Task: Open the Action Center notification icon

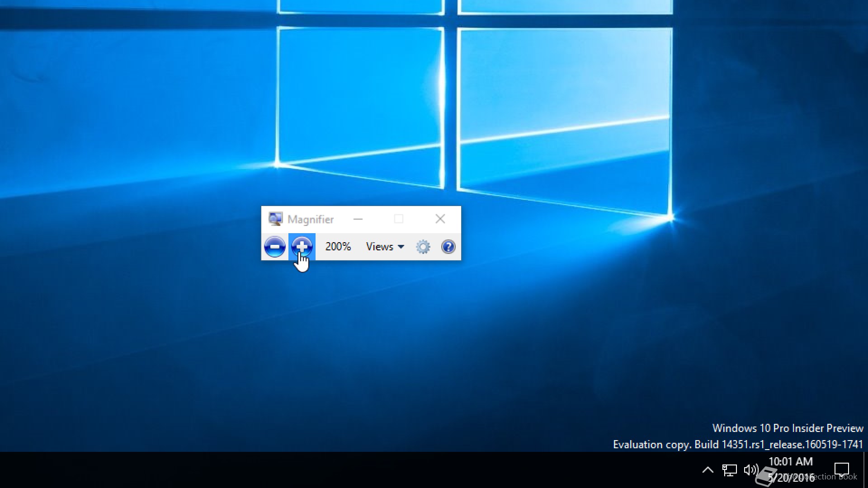Action: click(842, 470)
